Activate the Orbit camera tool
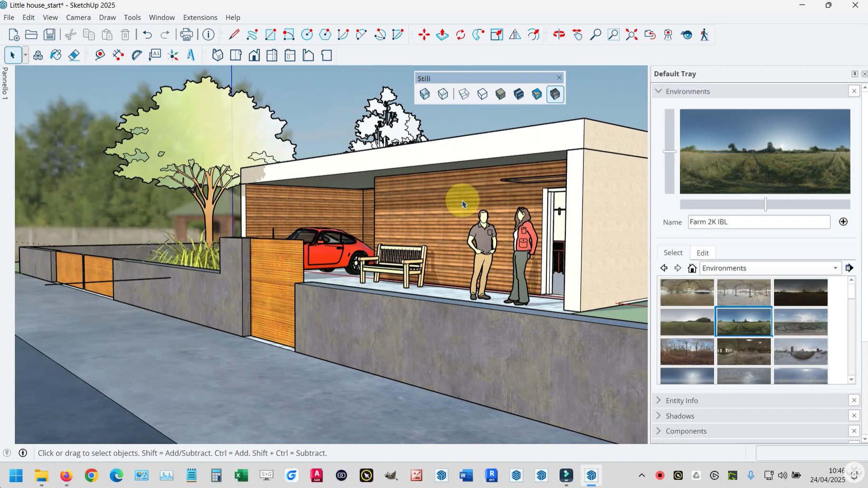 coord(559,35)
